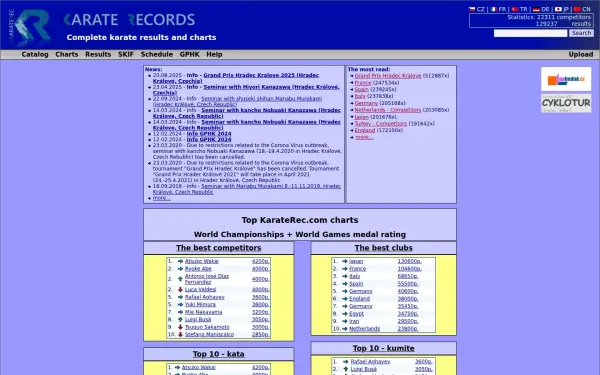The height and width of the screenshot is (375, 600).
Task: Click the trend arrow beside Japan in best clubs
Action: 345,261
